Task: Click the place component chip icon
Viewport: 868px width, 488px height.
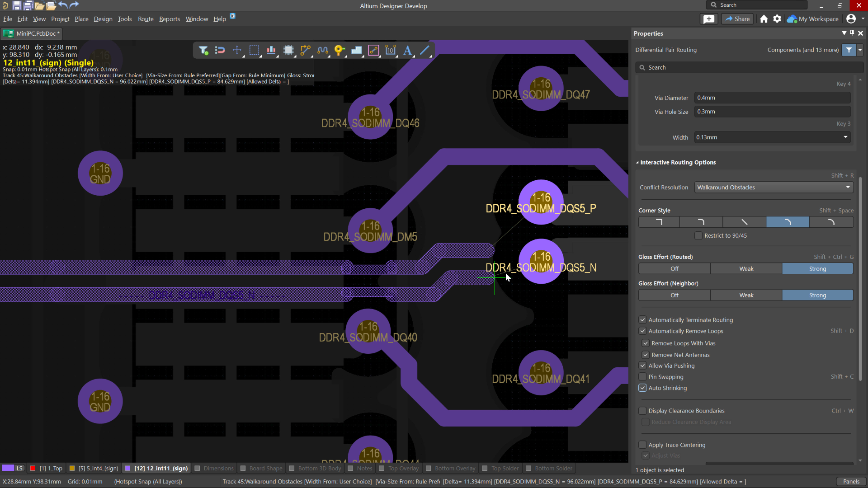Action: (x=288, y=50)
